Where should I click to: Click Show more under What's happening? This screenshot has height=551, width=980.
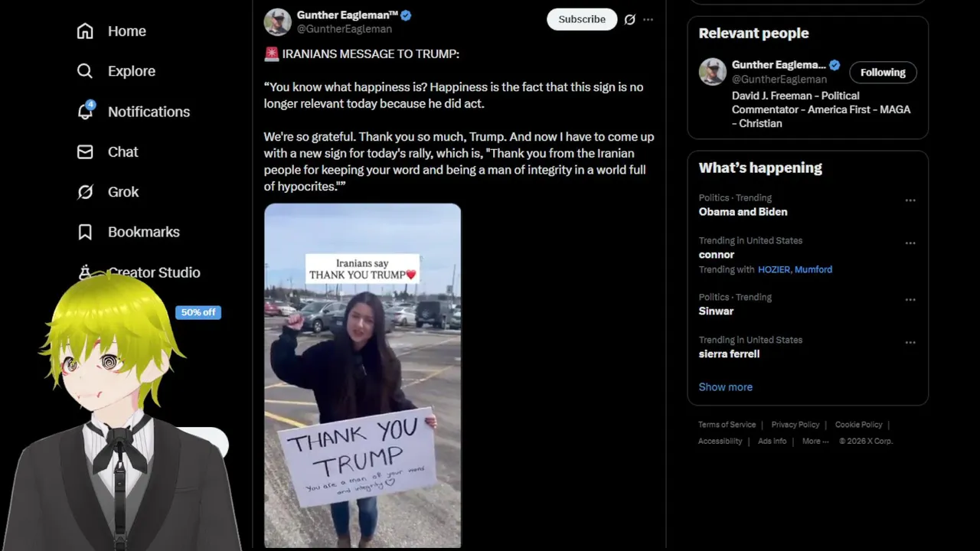click(725, 387)
